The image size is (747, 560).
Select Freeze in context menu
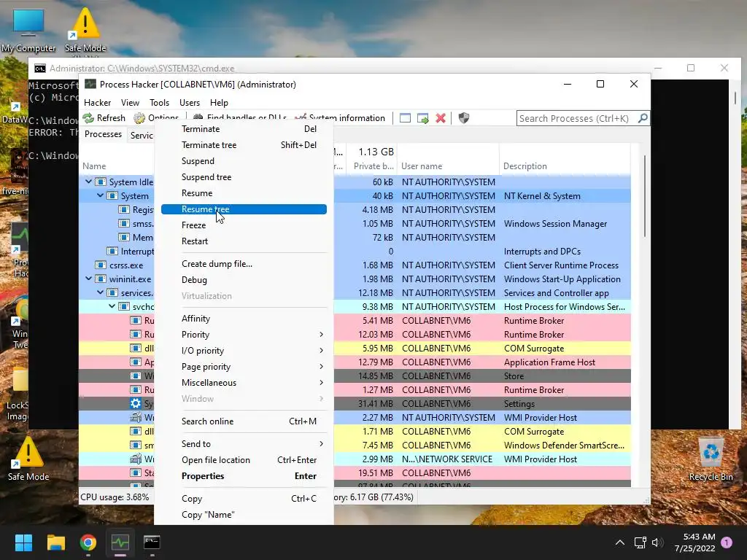(244, 225)
